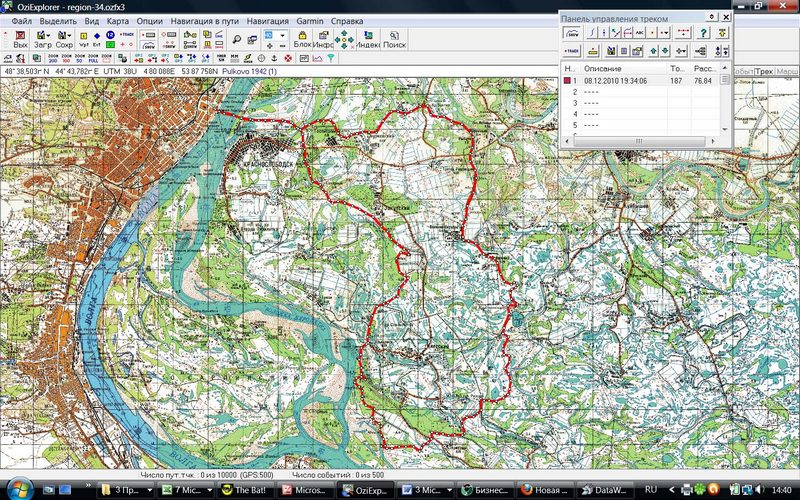Switch to The Bat! in taskbar
The height and width of the screenshot is (500, 800).
244,490
